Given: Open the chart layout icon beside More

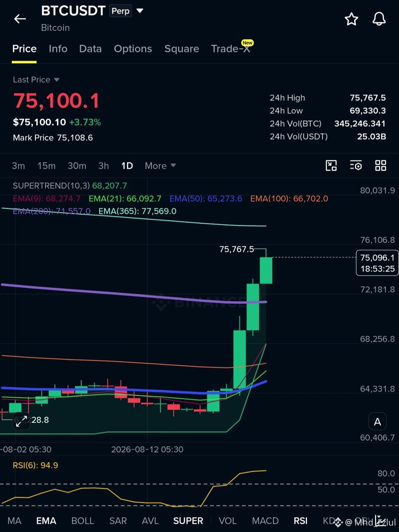Looking at the screenshot, I should coord(331,166).
